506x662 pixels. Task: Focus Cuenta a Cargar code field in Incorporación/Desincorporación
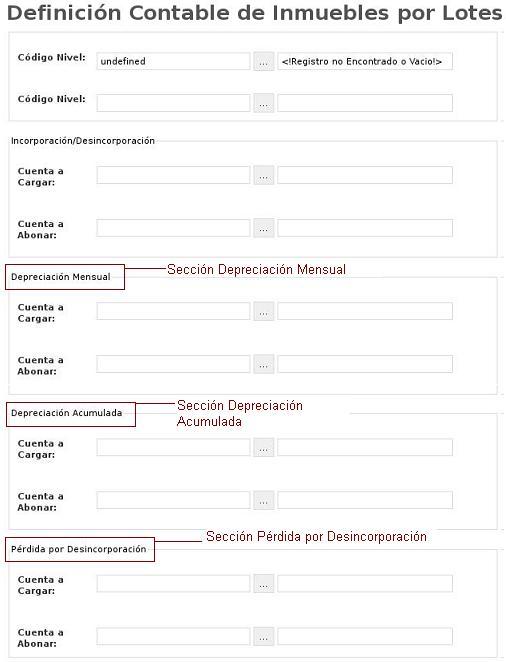click(x=173, y=175)
